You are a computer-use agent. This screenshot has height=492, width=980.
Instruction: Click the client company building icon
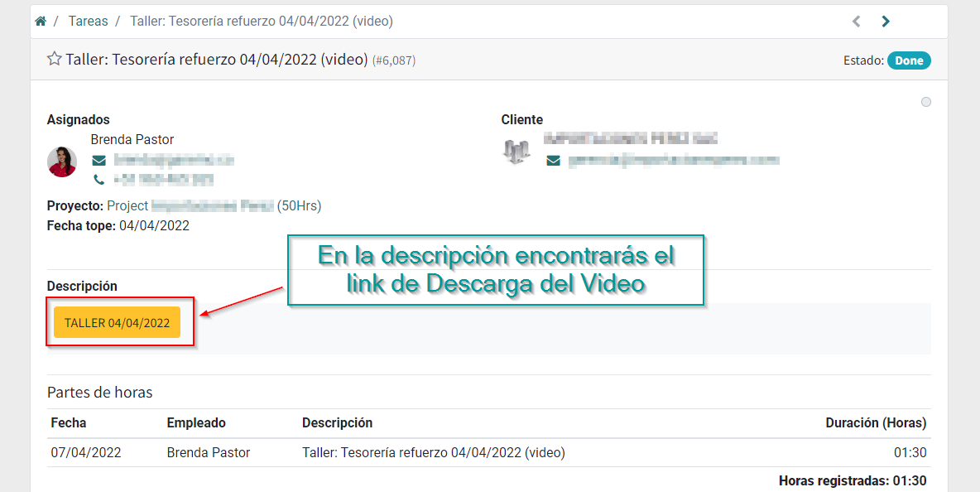pyautogui.click(x=516, y=152)
